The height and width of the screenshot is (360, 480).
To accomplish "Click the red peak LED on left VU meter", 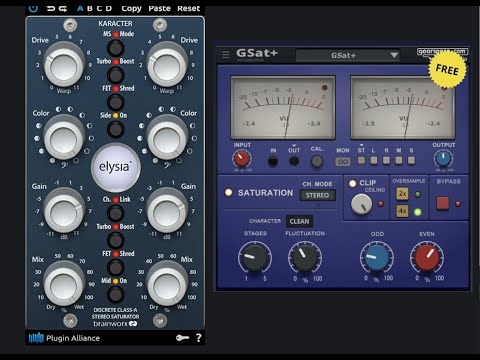I will point(324,88).
